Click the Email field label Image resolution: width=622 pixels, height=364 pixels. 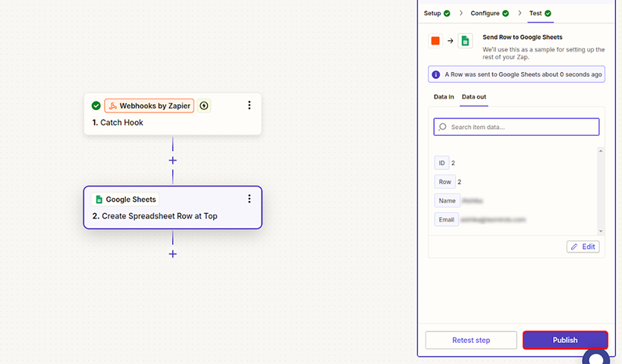446,220
